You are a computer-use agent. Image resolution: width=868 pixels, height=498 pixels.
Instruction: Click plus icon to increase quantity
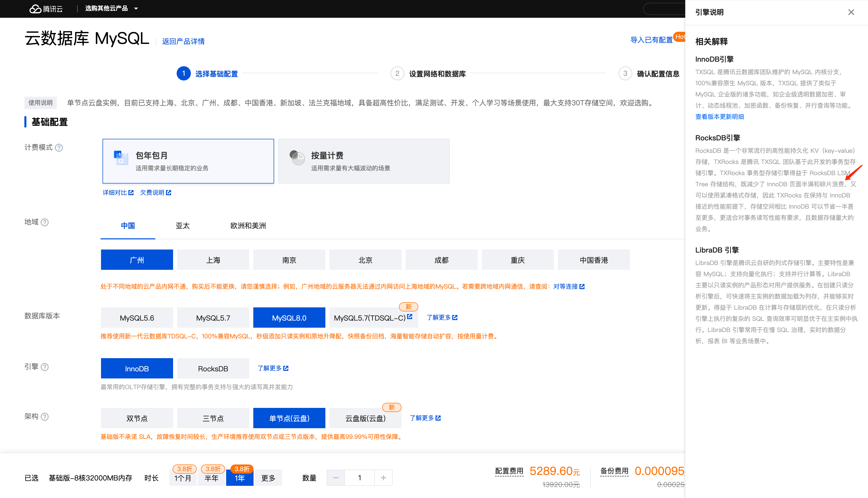pyautogui.click(x=383, y=477)
